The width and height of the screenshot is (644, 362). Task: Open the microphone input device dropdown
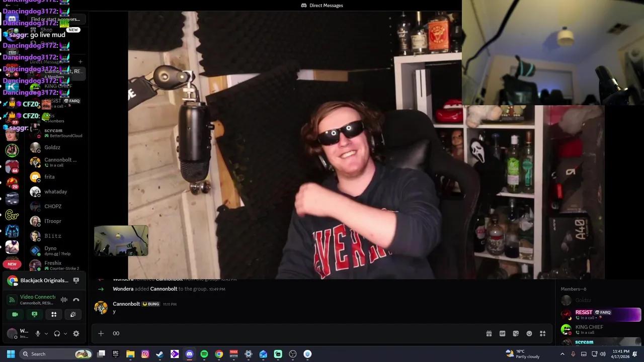click(46, 333)
